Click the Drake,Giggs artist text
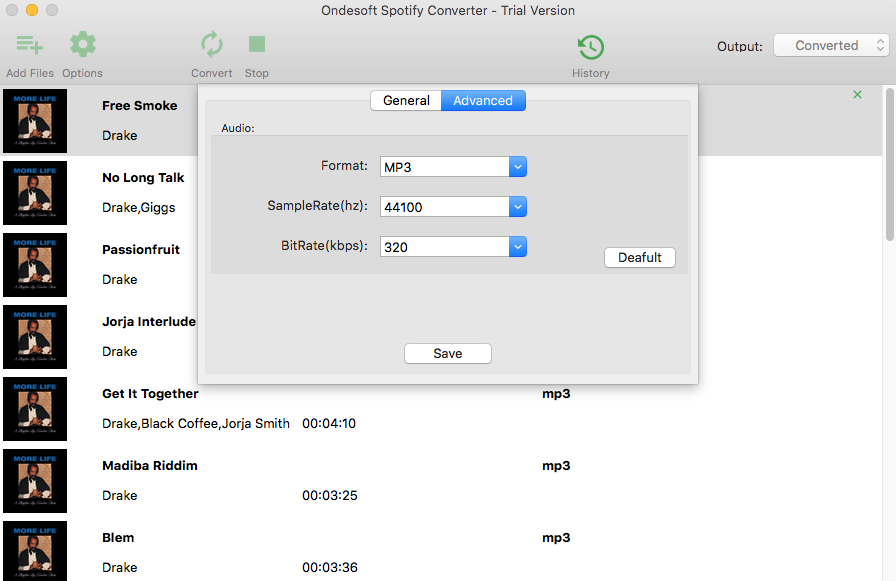The height and width of the screenshot is (581, 896). pyautogui.click(x=139, y=207)
